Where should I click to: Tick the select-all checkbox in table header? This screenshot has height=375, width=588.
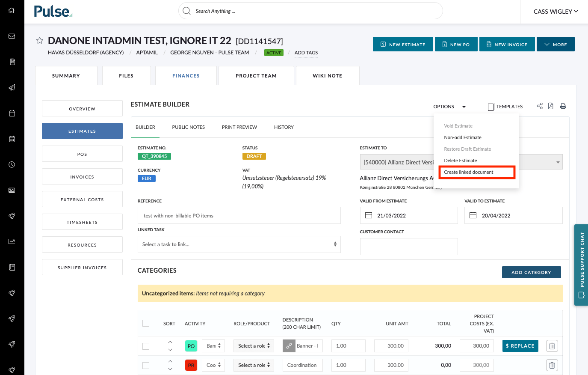click(x=146, y=323)
